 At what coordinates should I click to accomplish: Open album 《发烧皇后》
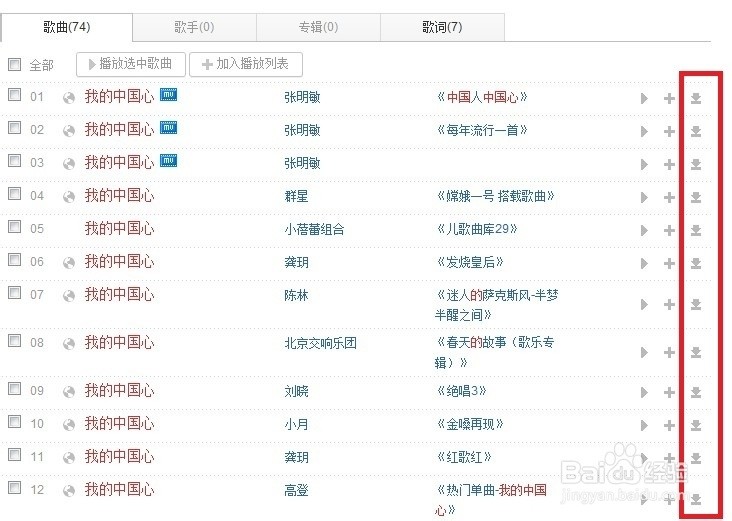(x=470, y=262)
